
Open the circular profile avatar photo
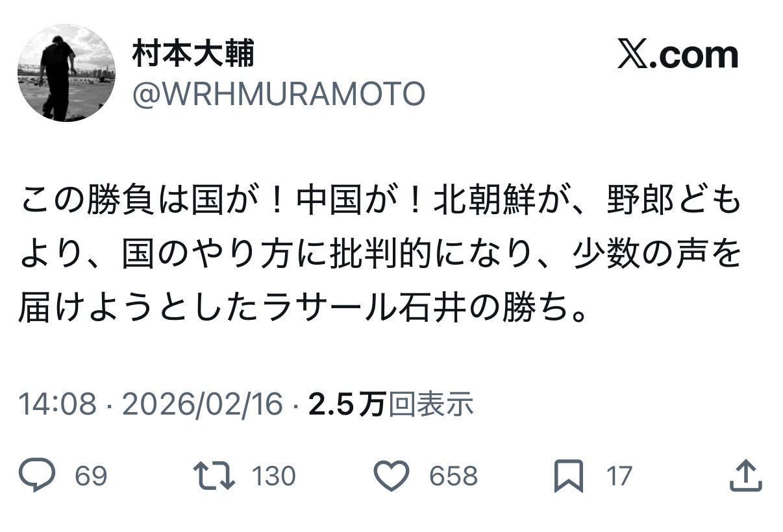(66, 73)
